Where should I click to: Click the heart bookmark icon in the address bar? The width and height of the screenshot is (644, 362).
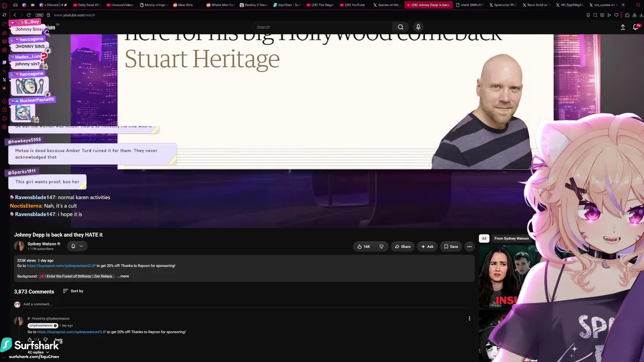[x=616, y=15]
